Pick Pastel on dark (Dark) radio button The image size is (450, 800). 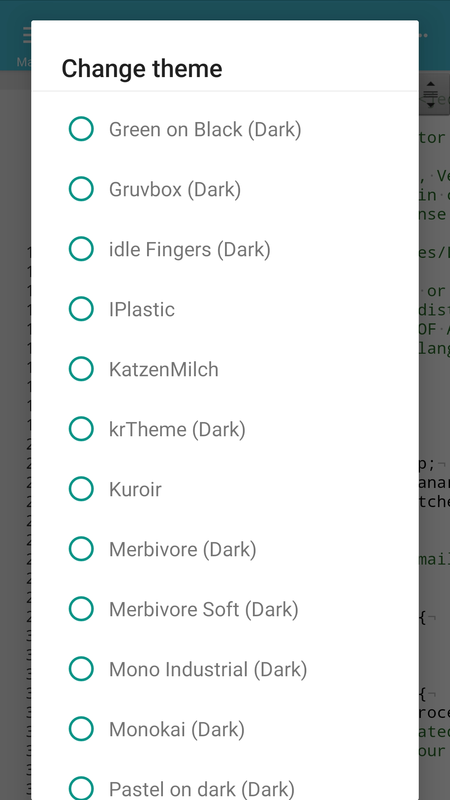(81, 789)
